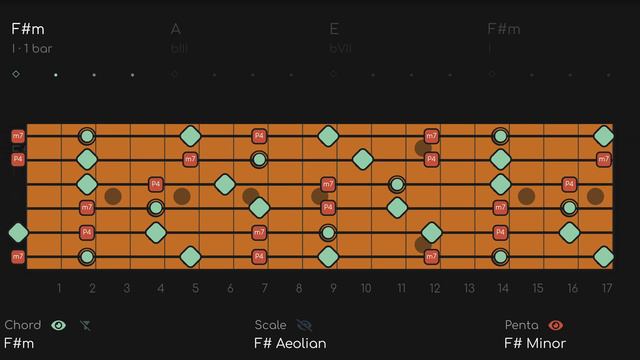
Task: Click diamond note on second string fret 10
Action: [362, 159]
